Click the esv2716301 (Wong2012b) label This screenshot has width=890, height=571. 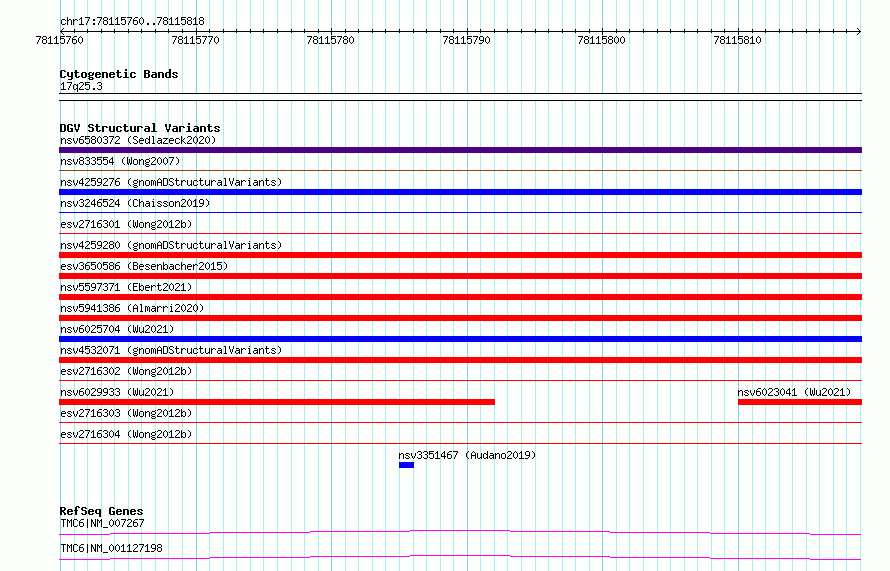(126, 224)
